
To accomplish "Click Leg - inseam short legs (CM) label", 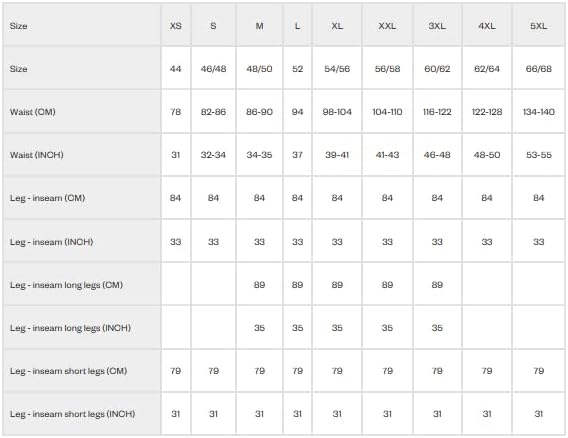I will tap(68, 371).
